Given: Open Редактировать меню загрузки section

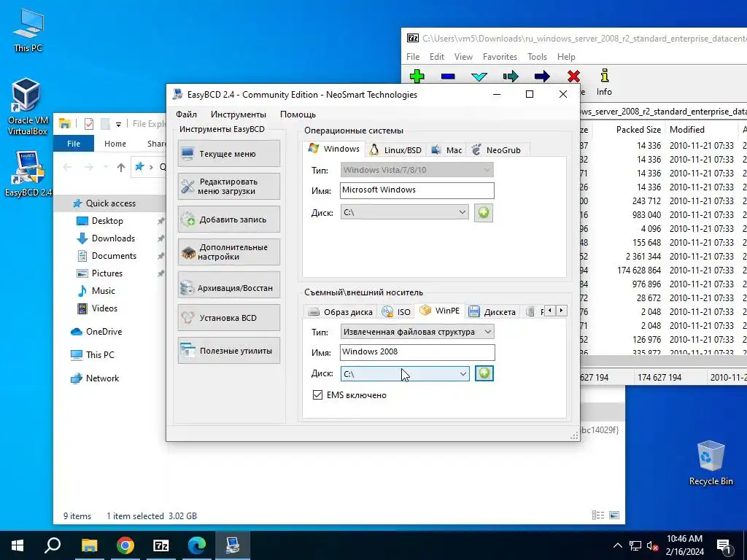Looking at the screenshot, I should click(228, 186).
